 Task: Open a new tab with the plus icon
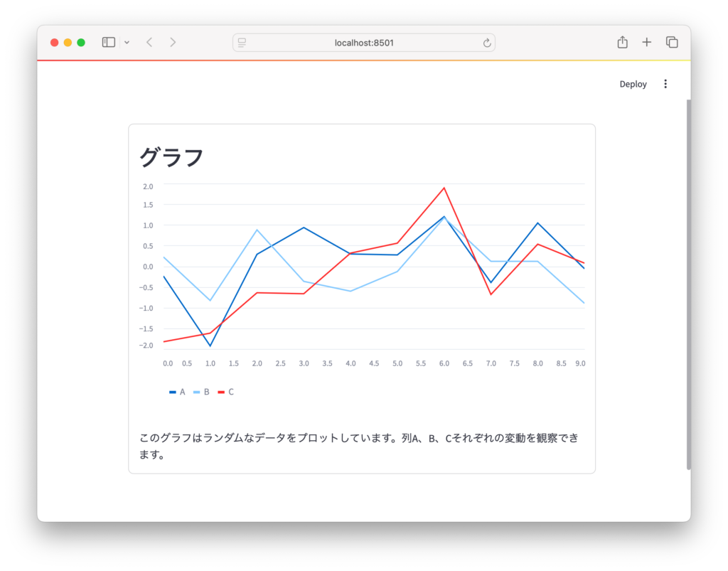point(647,42)
